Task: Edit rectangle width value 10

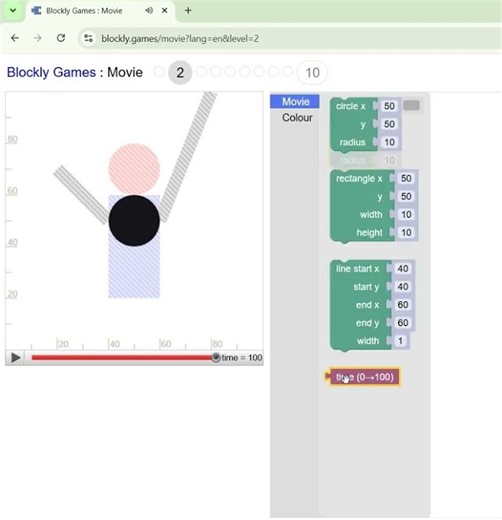Action: pyautogui.click(x=406, y=214)
